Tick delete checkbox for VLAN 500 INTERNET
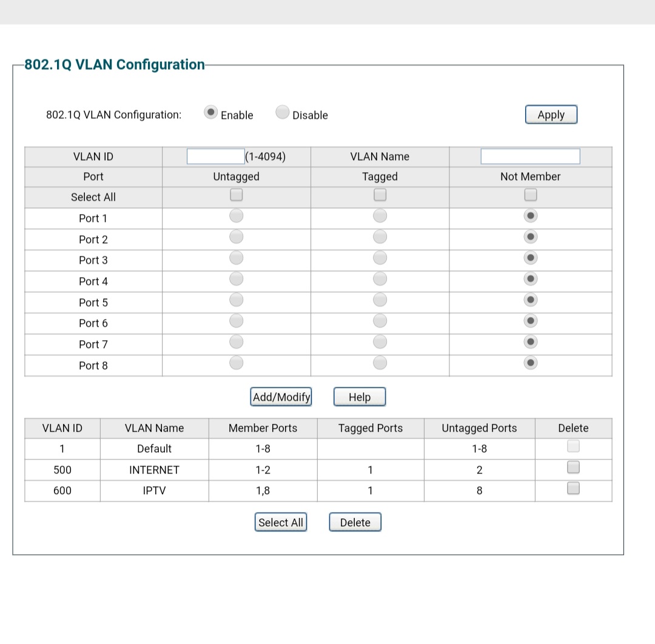655x644 pixels. (x=574, y=468)
